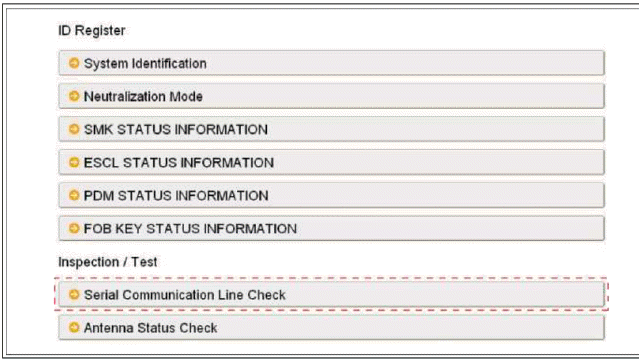The image size is (639, 360).
Task: Open SMK STATUS INFORMATION row
Action: (331, 129)
